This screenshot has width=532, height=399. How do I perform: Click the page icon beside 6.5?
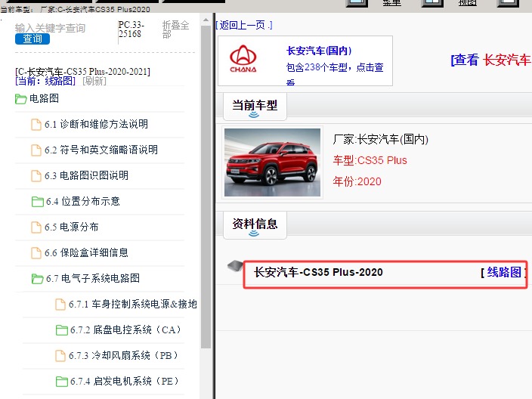tap(36, 227)
